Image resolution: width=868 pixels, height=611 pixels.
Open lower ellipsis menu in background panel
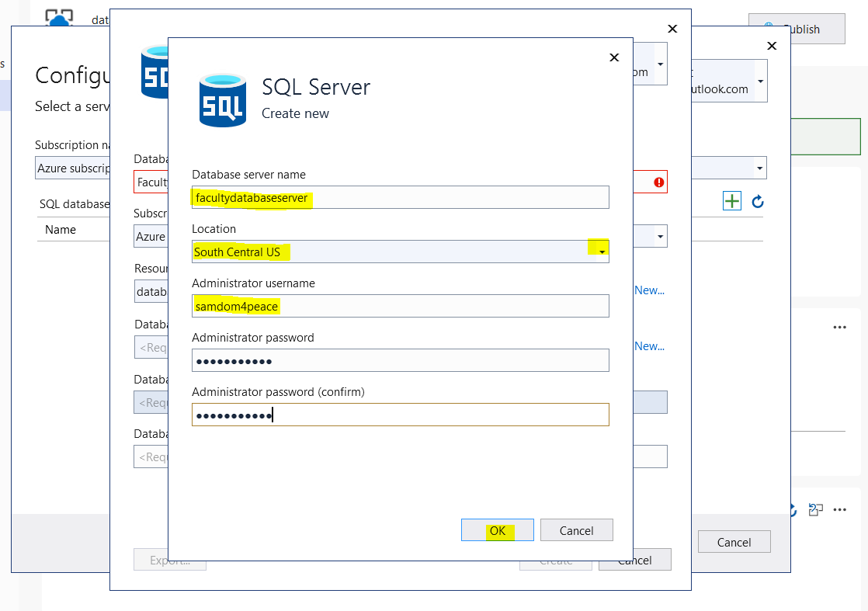(x=840, y=510)
